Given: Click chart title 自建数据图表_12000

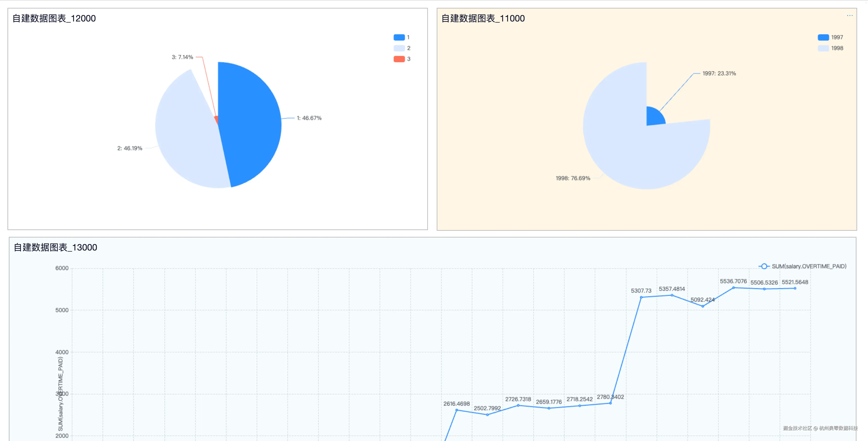Looking at the screenshot, I should [x=54, y=19].
